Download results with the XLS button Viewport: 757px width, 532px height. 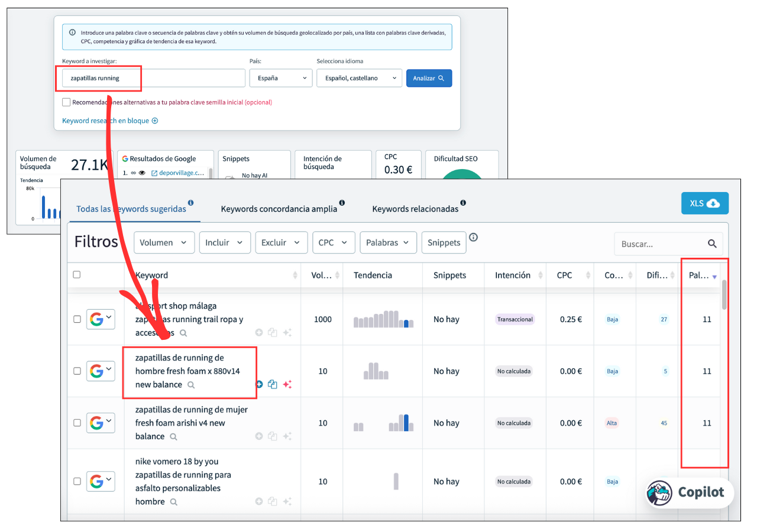click(704, 203)
